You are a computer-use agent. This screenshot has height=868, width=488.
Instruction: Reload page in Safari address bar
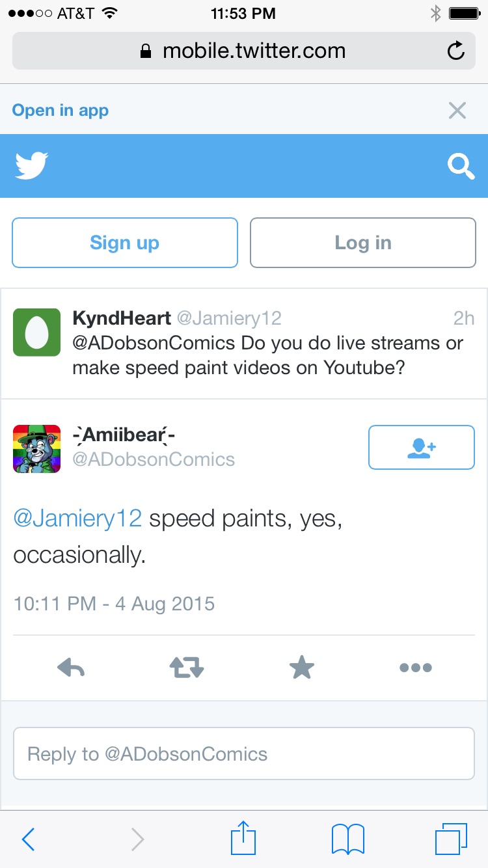[x=457, y=51]
